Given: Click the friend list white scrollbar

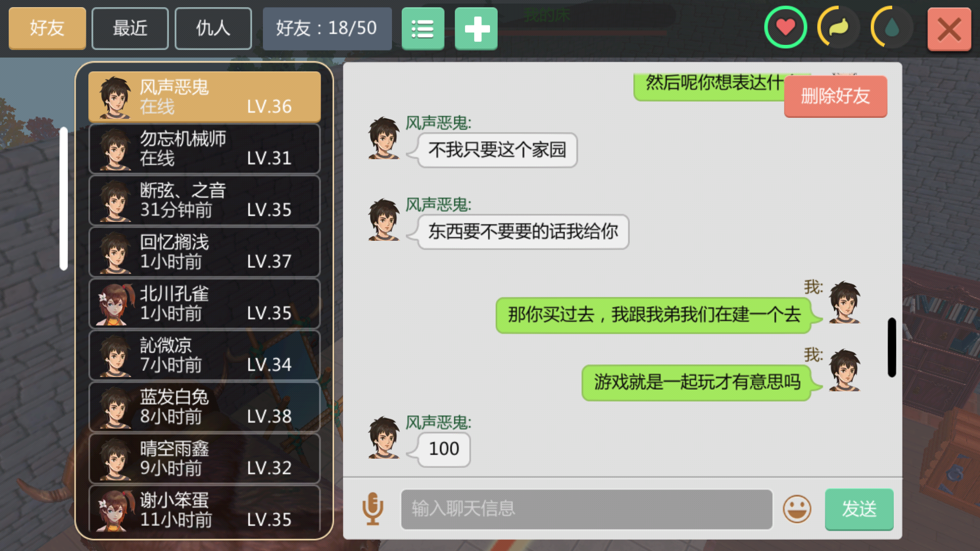Looking at the screenshot, I should [64, 198].
